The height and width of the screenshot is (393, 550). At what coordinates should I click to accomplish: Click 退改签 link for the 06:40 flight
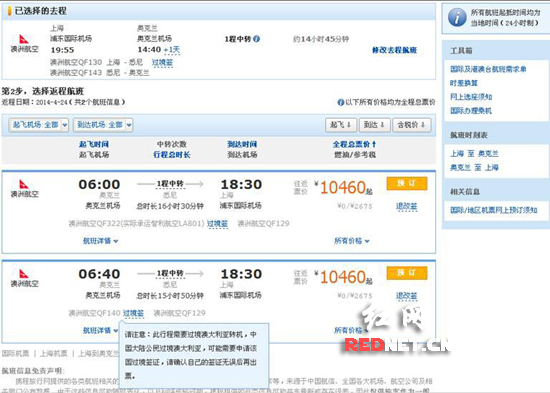pos(407,296)
